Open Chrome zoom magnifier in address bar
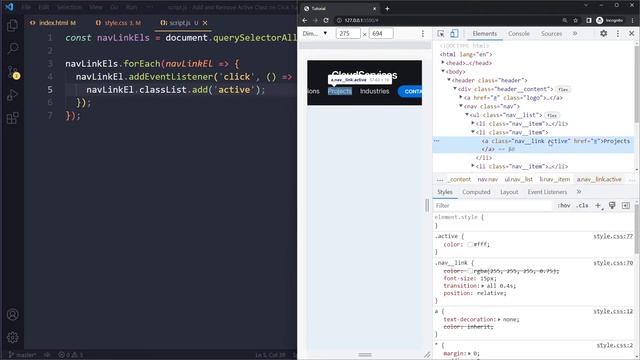 [564, 20]
